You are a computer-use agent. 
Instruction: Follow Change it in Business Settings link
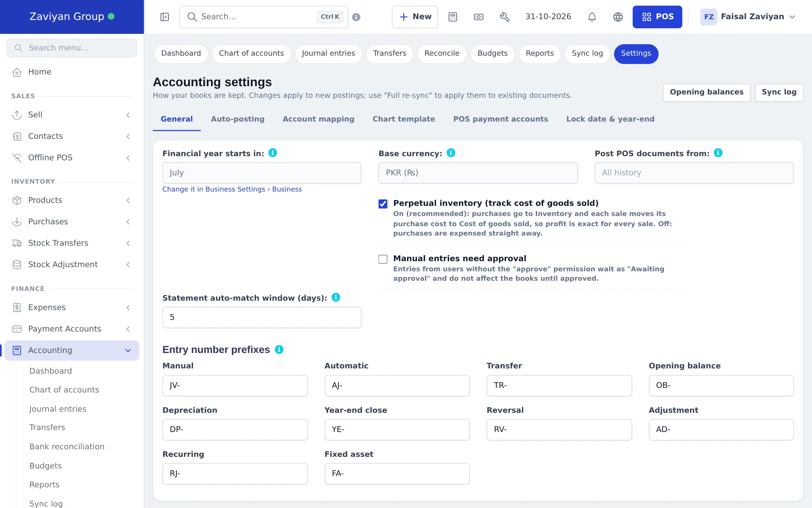(x=232, y=189)
